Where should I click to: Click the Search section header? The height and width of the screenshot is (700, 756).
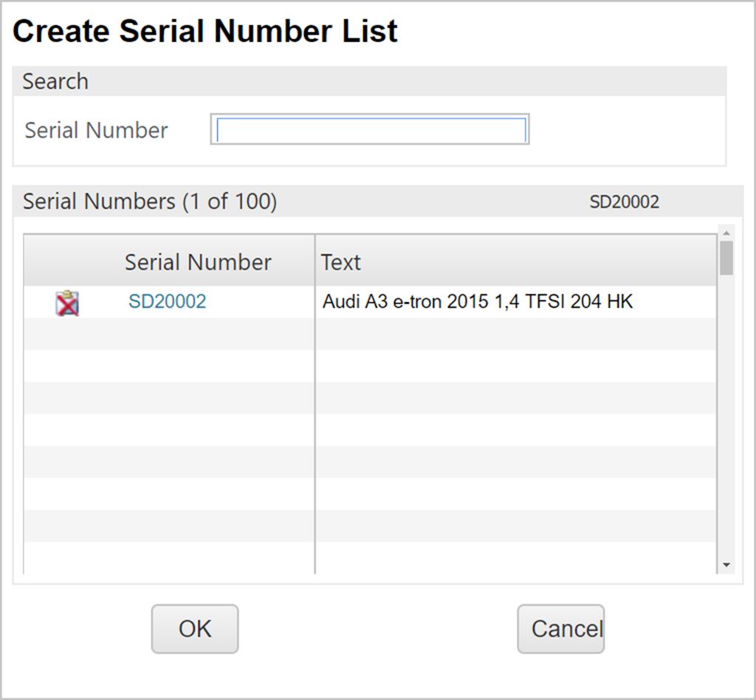pos(55,81)
